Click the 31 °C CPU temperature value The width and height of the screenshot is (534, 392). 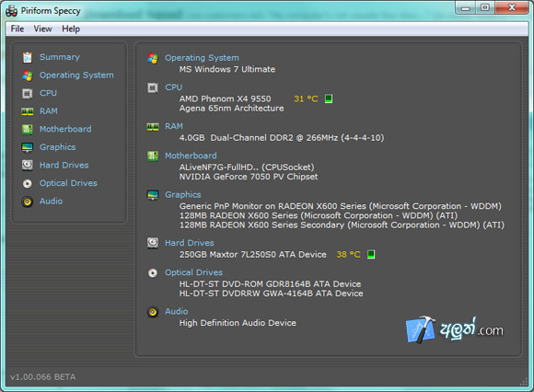coord(306,99)
